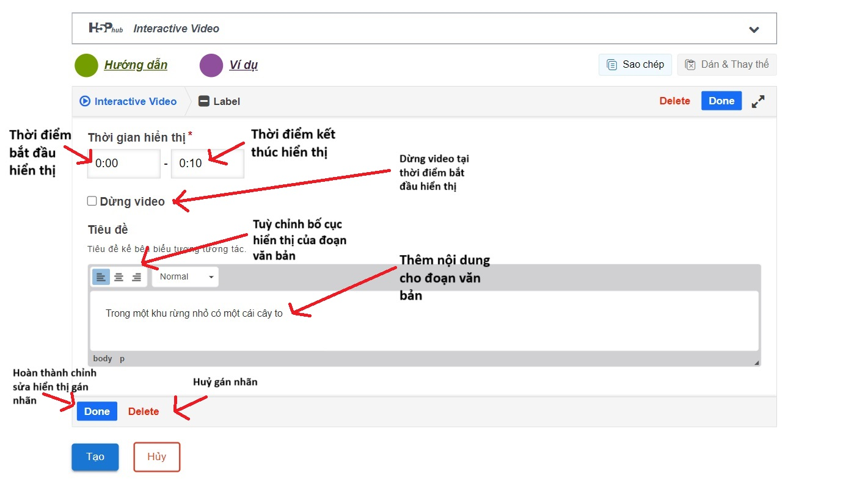Open the Normal paragraph format dropdown
Viewport: 868px width, 501px height.
pyautogui.click(x=185, y=277)
